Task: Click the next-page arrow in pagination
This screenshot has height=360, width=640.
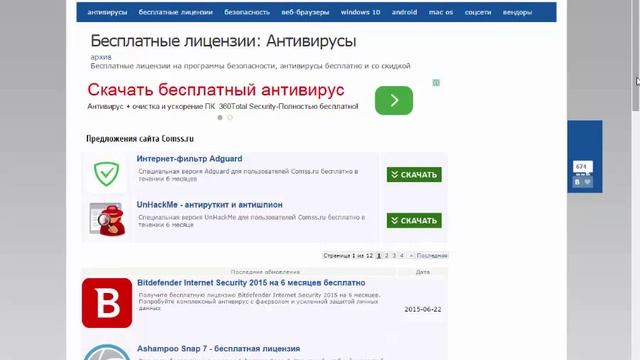Action: (x=411, y=256)
